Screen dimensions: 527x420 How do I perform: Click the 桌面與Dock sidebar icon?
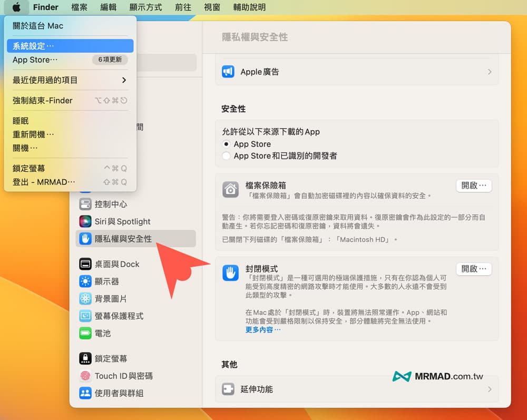(x=85, y=264)
